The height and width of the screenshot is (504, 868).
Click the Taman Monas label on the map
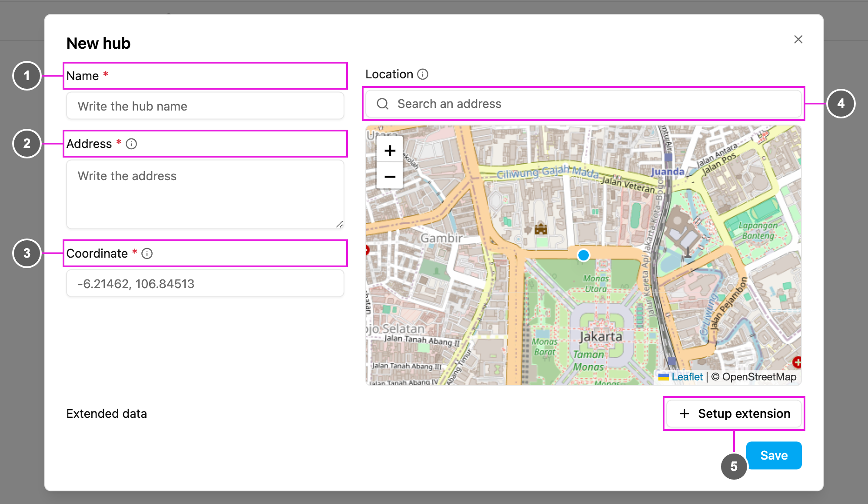tap(588, 360)
